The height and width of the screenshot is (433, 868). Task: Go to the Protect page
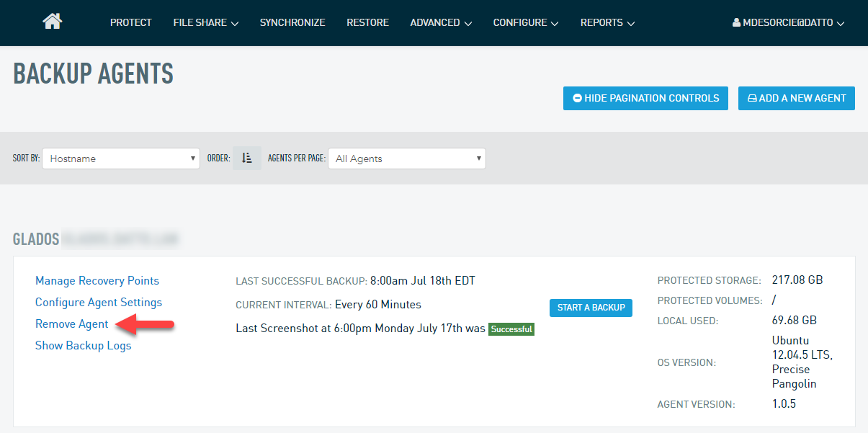130,22
